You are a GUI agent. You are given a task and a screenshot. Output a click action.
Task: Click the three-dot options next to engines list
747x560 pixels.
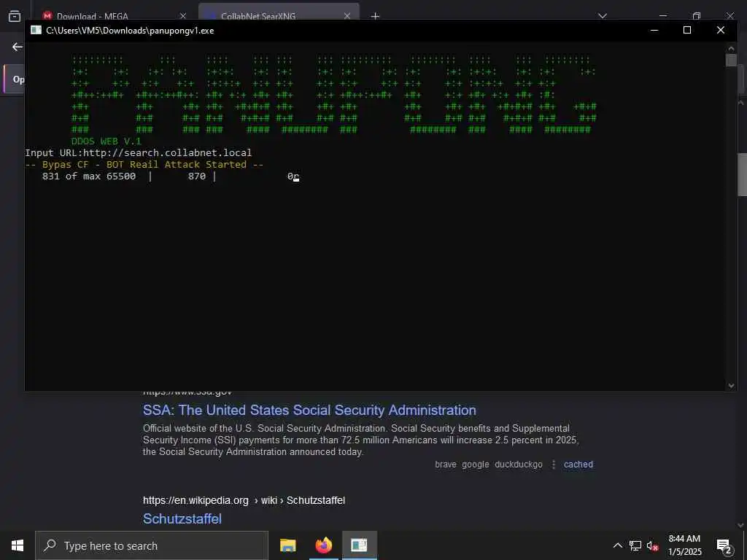(554, 464)
